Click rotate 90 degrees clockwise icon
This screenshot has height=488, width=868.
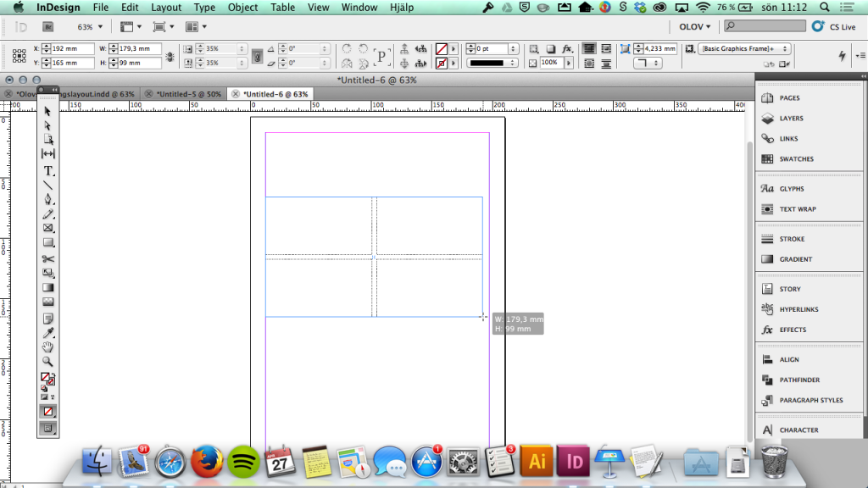coord(347,48)
